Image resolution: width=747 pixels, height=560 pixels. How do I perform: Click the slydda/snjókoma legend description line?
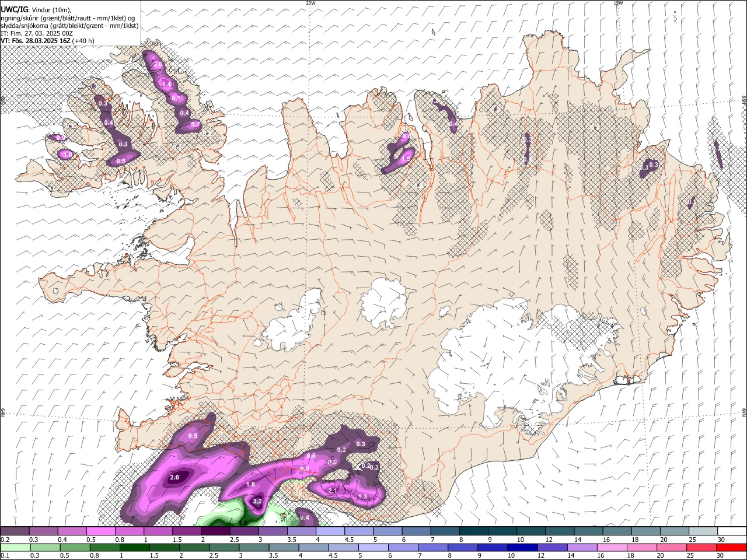69,26
